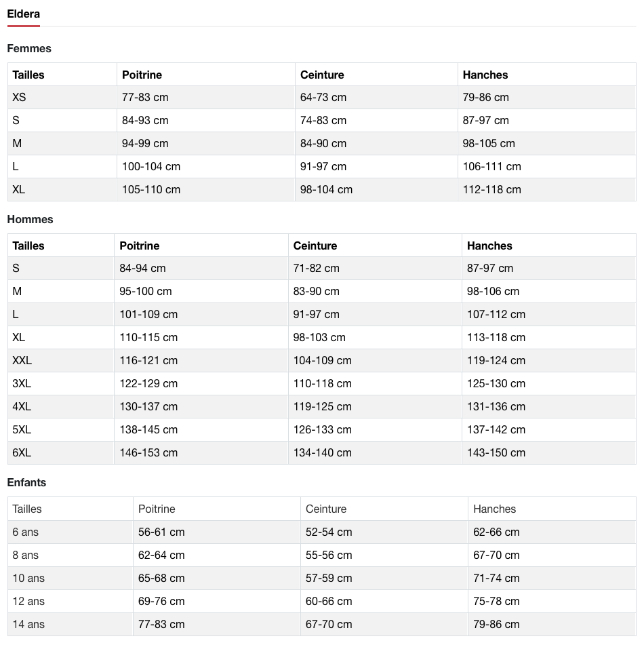Select the XS size row label

[x=19, y=98]
